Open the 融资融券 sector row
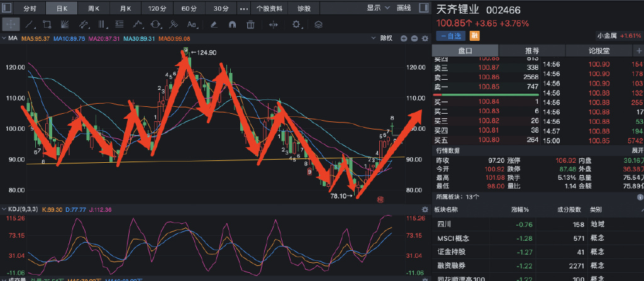Viewport: 644px width, 281px height. (538, 265)
